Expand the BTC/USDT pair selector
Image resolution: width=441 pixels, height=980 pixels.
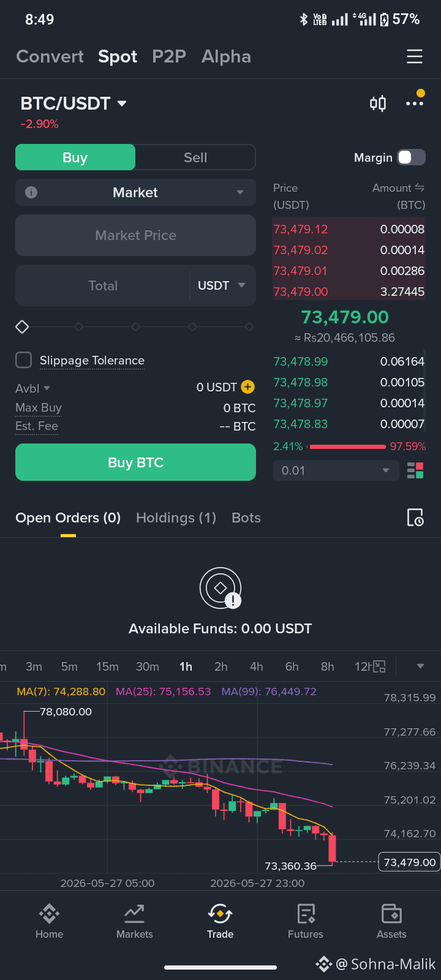pyautogui.click(x=73, y=104)
